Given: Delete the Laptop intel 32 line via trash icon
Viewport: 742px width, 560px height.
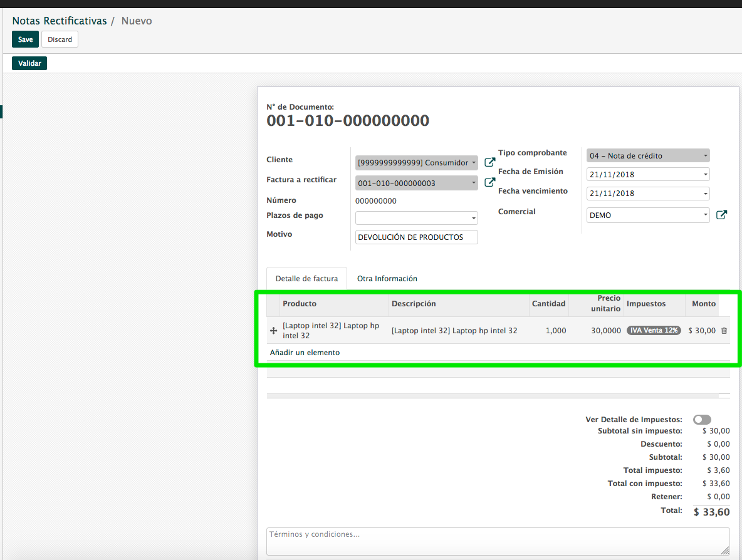Looking at the screenshot, I should 724,331.
